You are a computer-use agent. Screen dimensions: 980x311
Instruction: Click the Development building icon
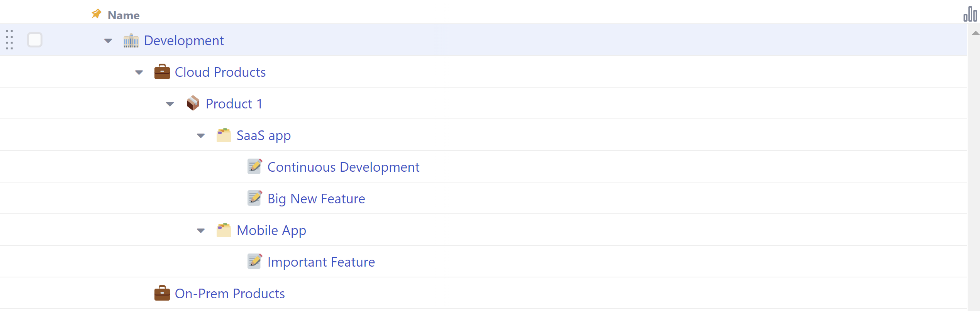tap(131, 41)
